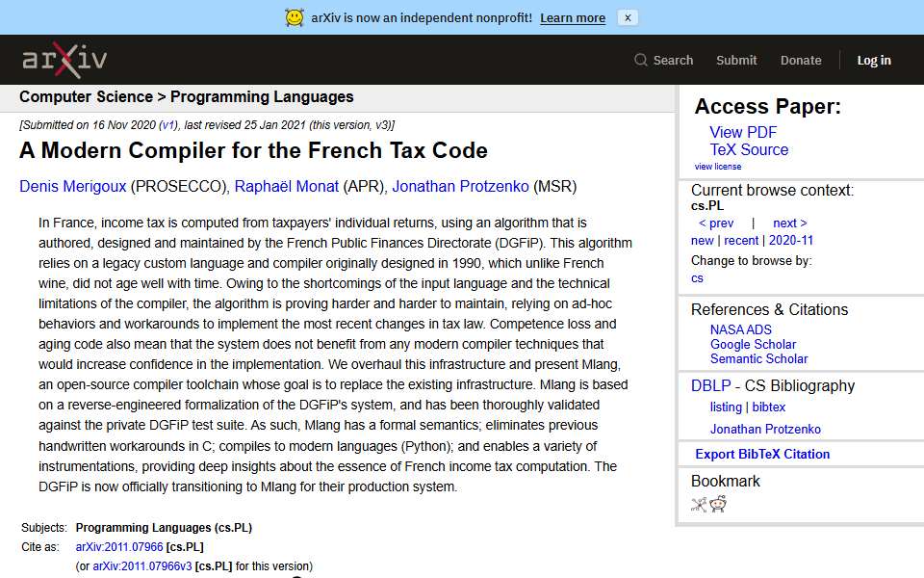
Task: Open DBLP listing
Action: pyautogui.click(x=726, y=407)
